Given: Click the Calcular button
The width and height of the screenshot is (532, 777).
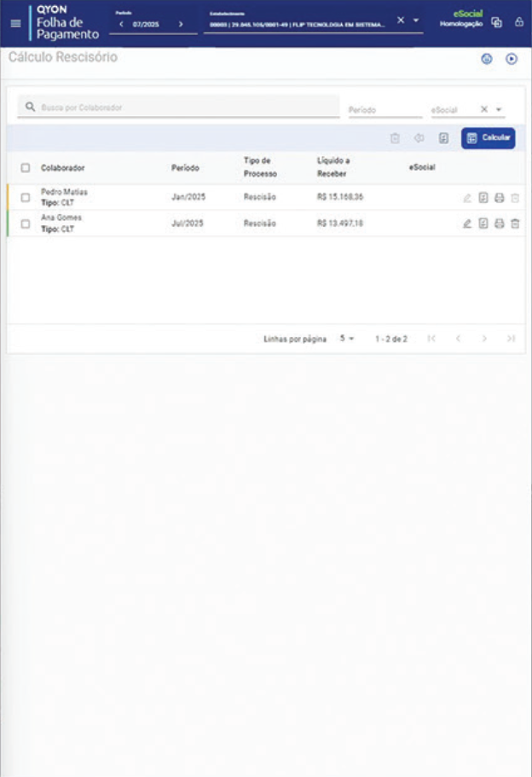Looking at the screenshot, I should (x=488, y=138).
